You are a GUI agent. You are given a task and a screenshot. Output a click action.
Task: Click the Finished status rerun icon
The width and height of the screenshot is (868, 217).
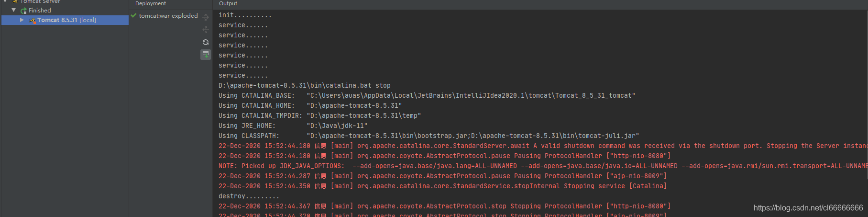[23, 11]
